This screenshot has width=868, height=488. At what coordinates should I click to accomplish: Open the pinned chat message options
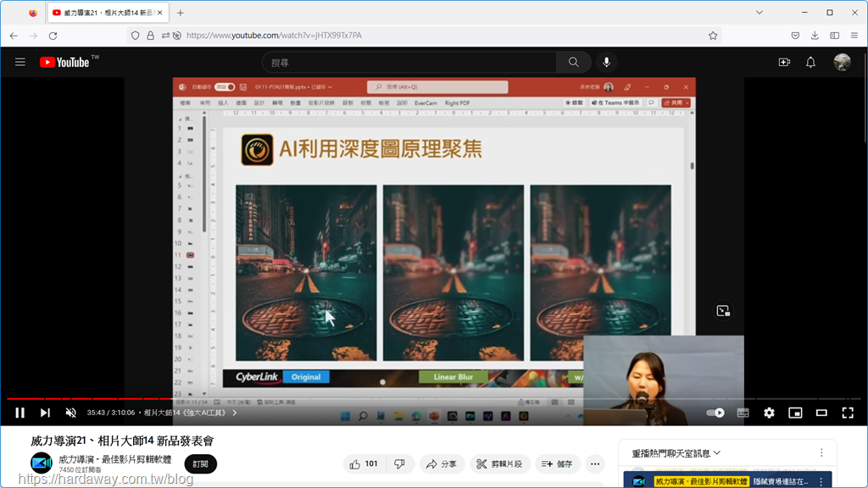(821, 481)
